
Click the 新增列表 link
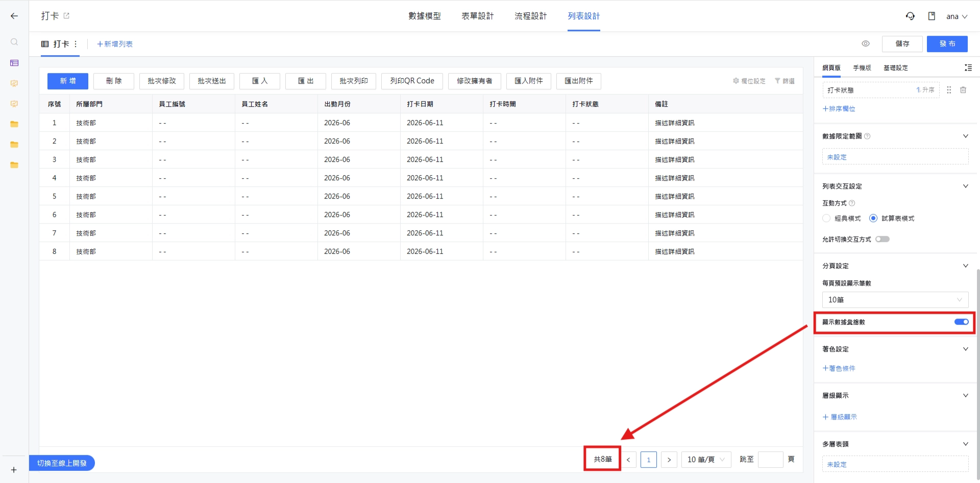click(x=115, y=44)
